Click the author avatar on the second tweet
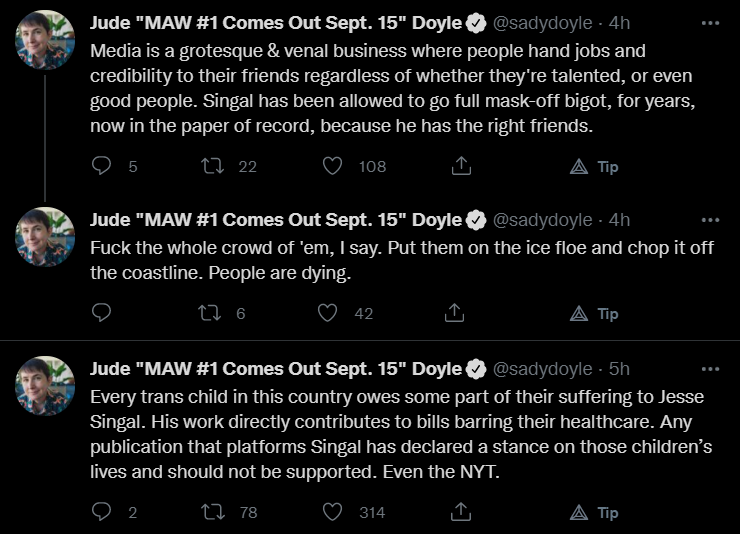 (46, 237)
